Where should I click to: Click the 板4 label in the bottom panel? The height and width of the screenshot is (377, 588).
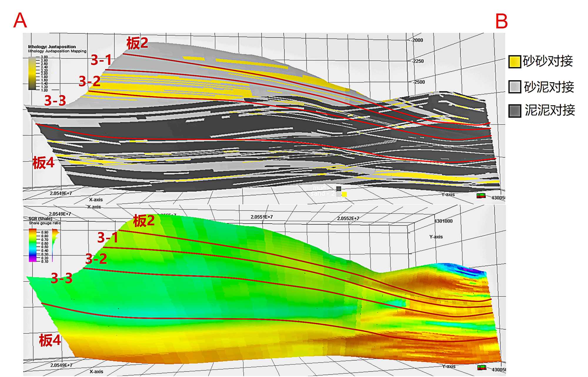[x=50, y=340]
